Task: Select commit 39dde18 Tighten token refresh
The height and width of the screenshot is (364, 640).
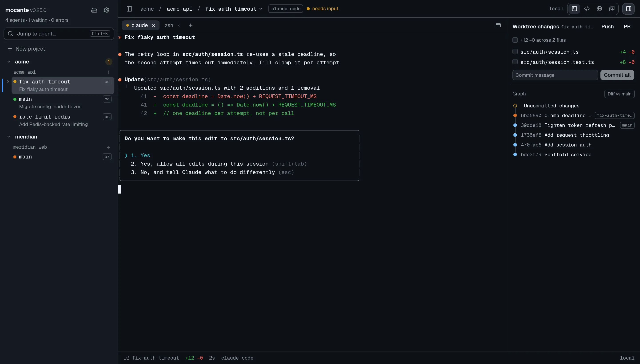Action: 573,125
